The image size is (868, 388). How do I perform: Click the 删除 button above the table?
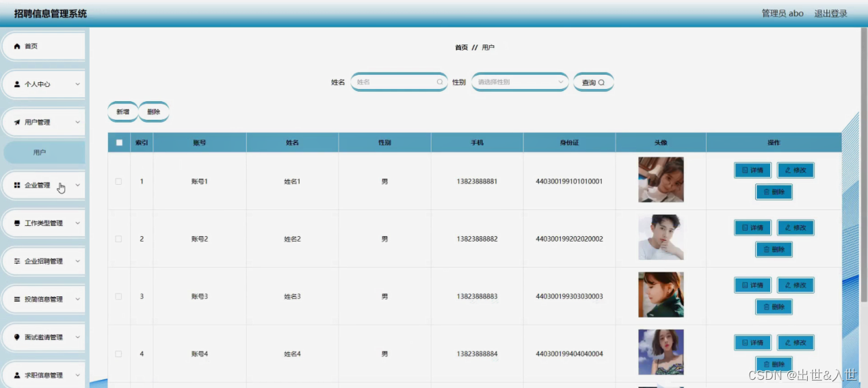tap(154, 112)
